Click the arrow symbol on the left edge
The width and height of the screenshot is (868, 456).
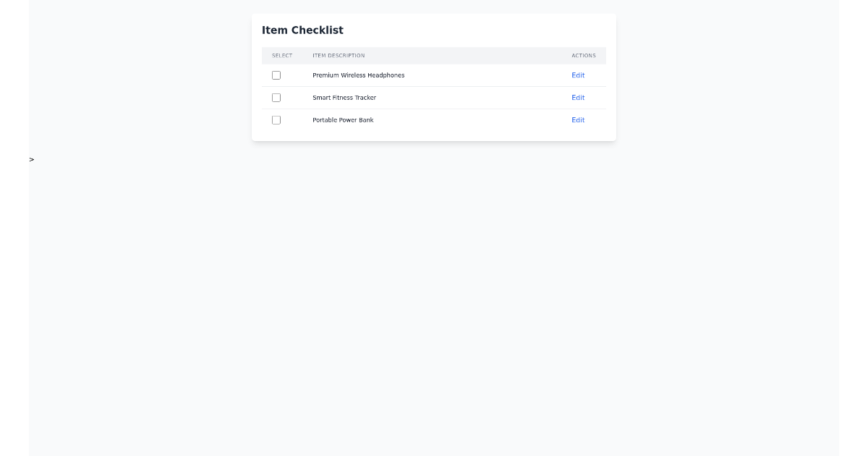[30, 159]
